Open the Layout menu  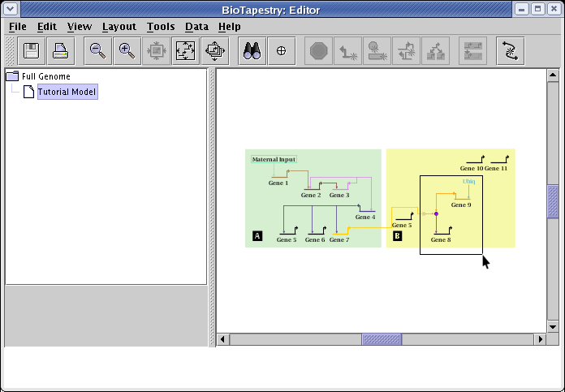coord(119,27)
